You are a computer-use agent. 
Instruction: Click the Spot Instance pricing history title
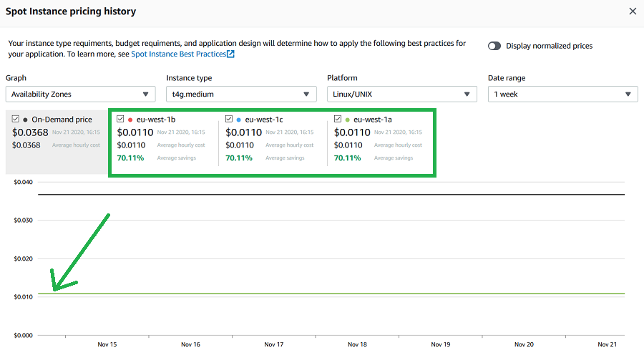[71, 11]
